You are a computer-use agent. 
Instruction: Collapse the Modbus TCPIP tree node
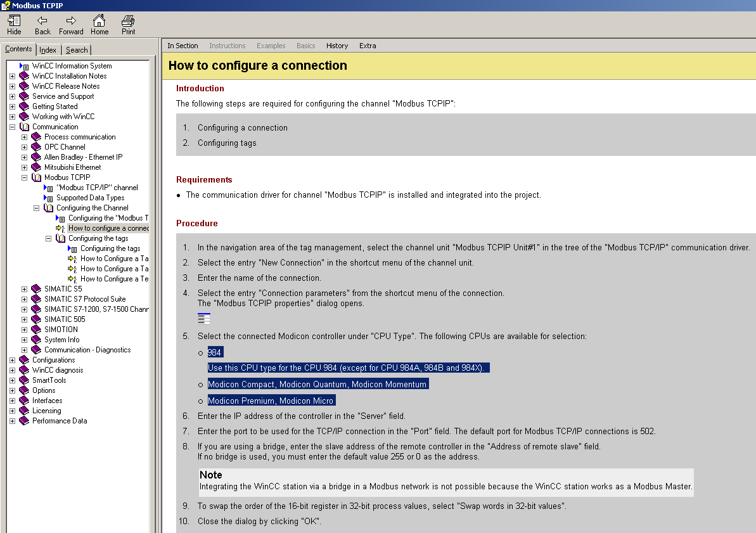coord(24,177)
